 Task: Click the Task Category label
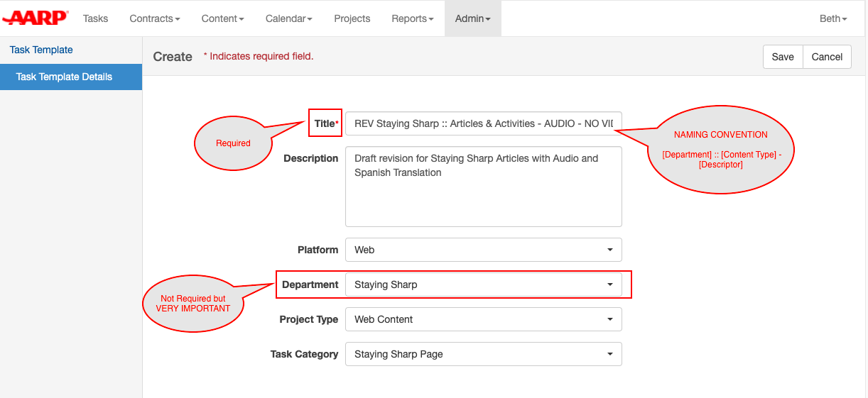pos(304,354)
